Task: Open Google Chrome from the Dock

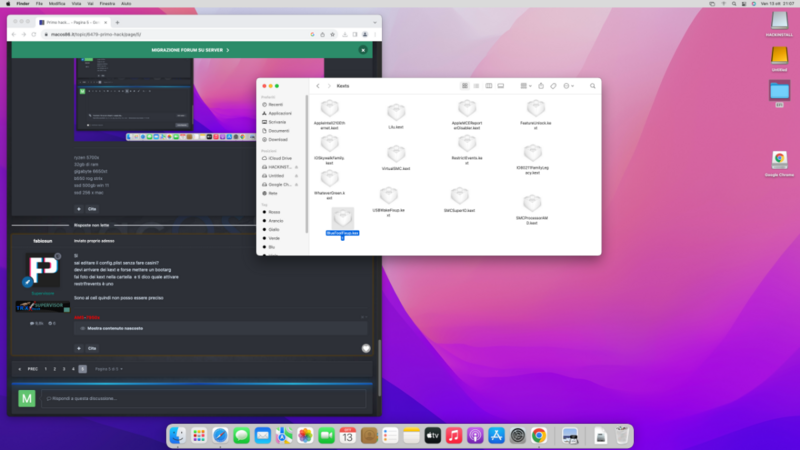Action: pyautogui.click(x=539, y=435)
